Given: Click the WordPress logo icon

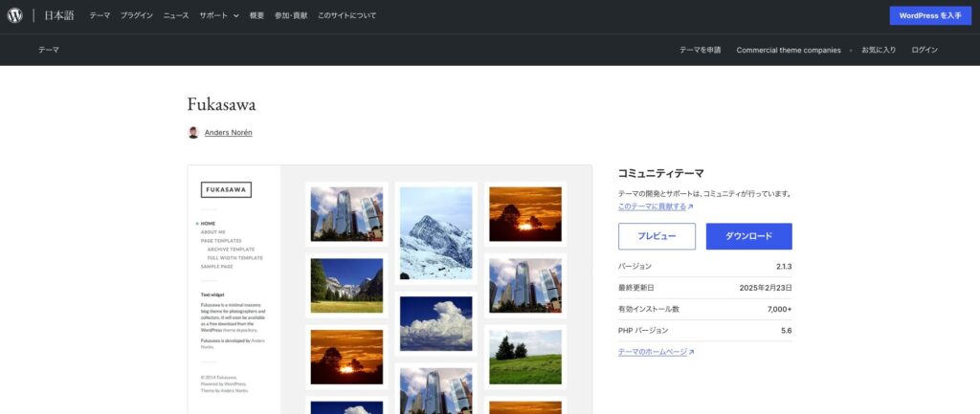Looking at the screenshot, I should pyautogui.click(x=15, y=15).
